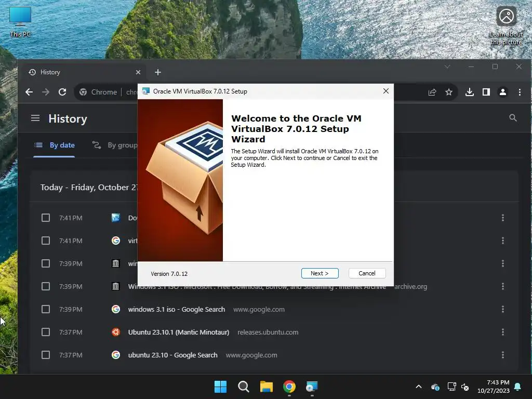
Task: Bookmark this page with the star icon
Action: (449, 92)
